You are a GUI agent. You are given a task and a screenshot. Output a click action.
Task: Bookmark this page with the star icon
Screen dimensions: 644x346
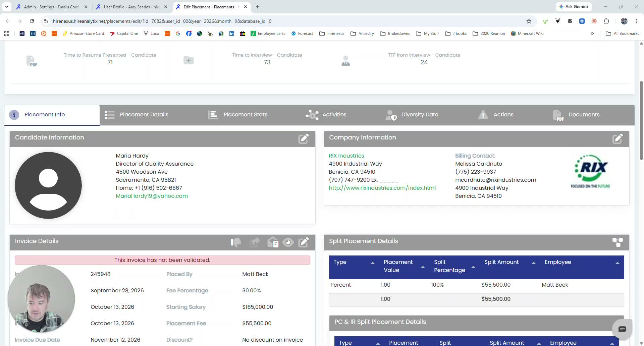[529, 21]
